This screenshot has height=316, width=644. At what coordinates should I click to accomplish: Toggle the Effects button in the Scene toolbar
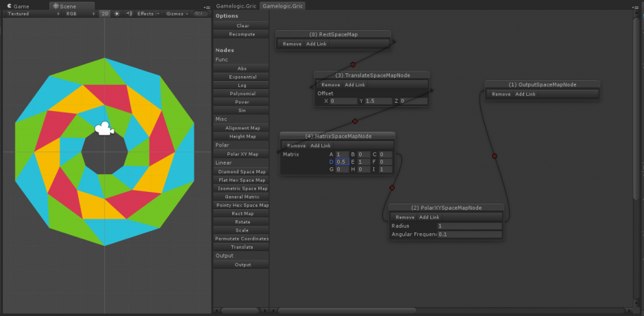pos(145,14)
